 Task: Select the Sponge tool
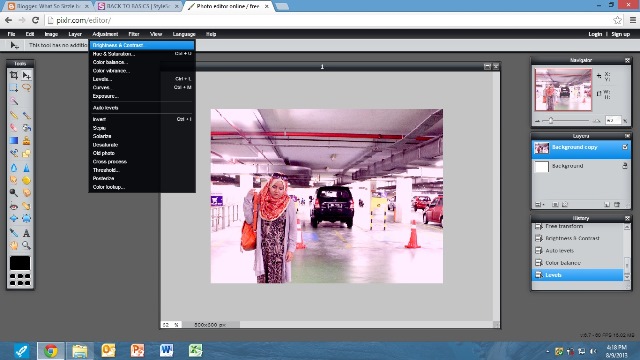[x=27, y=180]
